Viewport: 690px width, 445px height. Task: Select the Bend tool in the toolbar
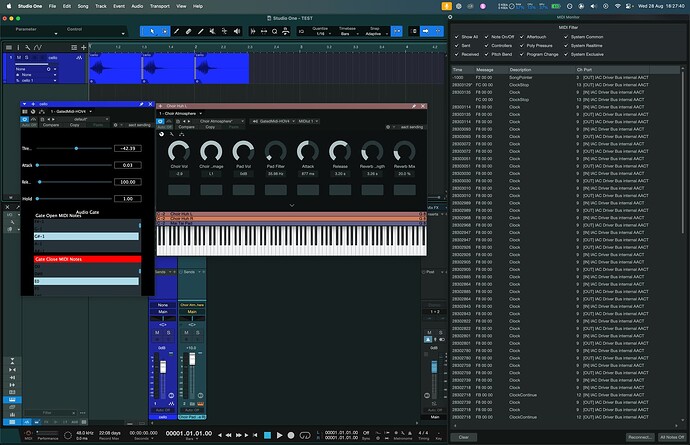pos(224,31)
